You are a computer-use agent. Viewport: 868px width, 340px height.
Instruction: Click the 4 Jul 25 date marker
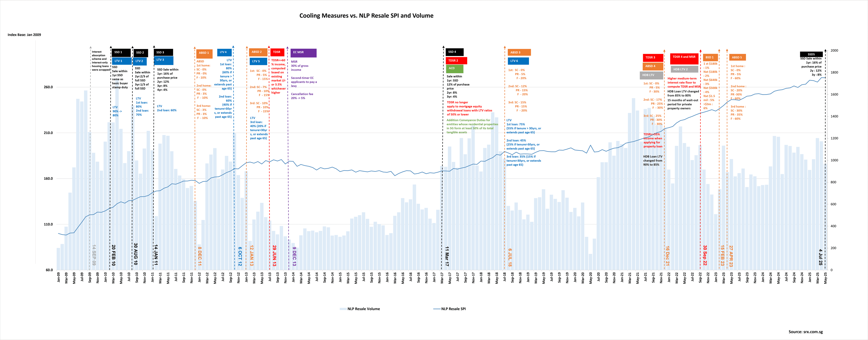coord(821,257)
